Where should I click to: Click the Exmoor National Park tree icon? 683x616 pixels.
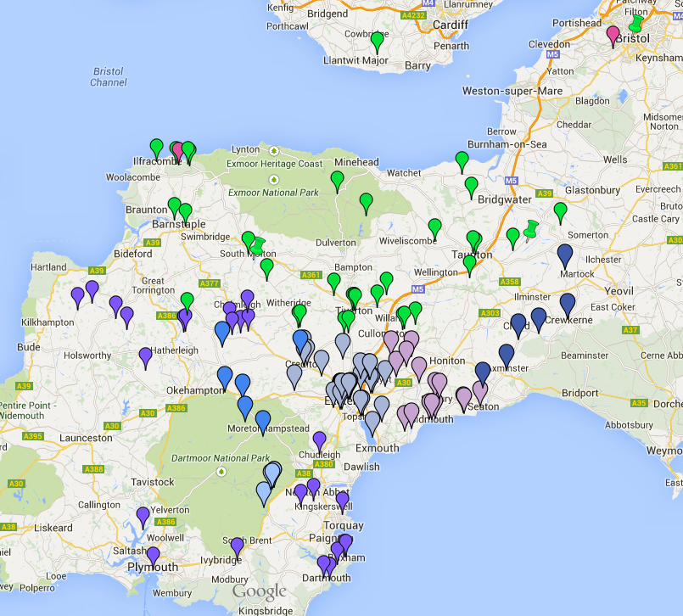click(274, 179)
